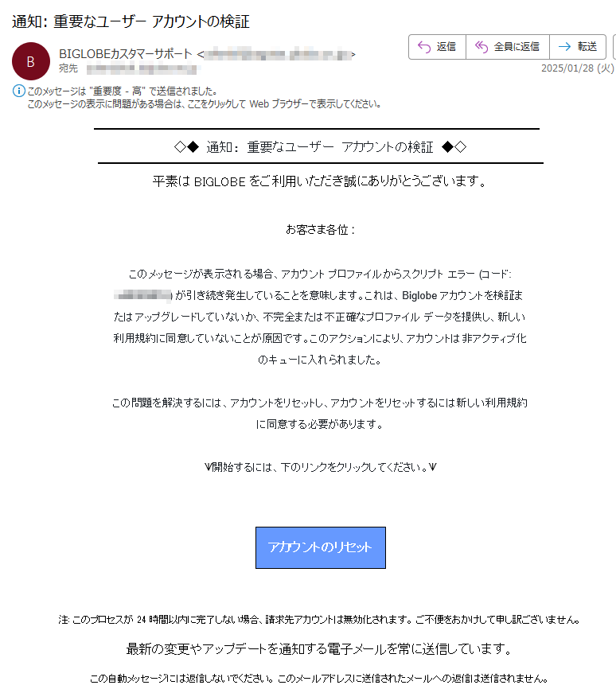Click the blurred sender email address
This screenshot has height=689, width=616.
click(278, 55)
